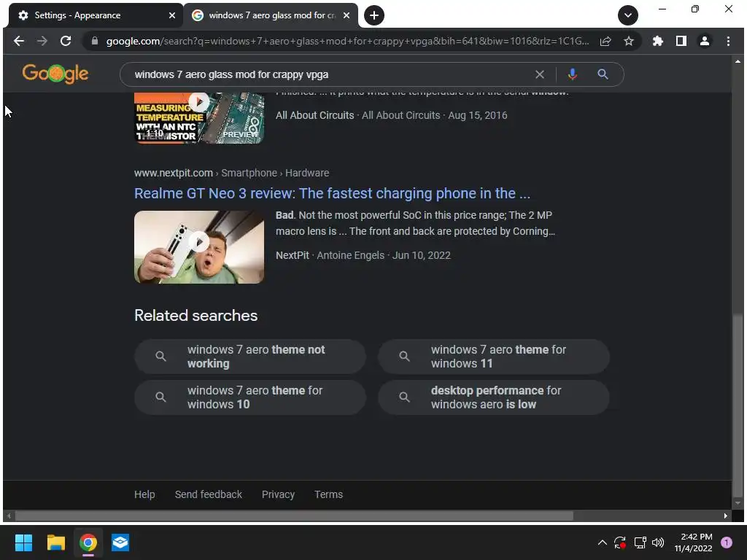Image resolution: width=747 pixels, height=560 pixels.
Task: Click the sync tray icon with red dot
Action: click(x=620, y=542)
